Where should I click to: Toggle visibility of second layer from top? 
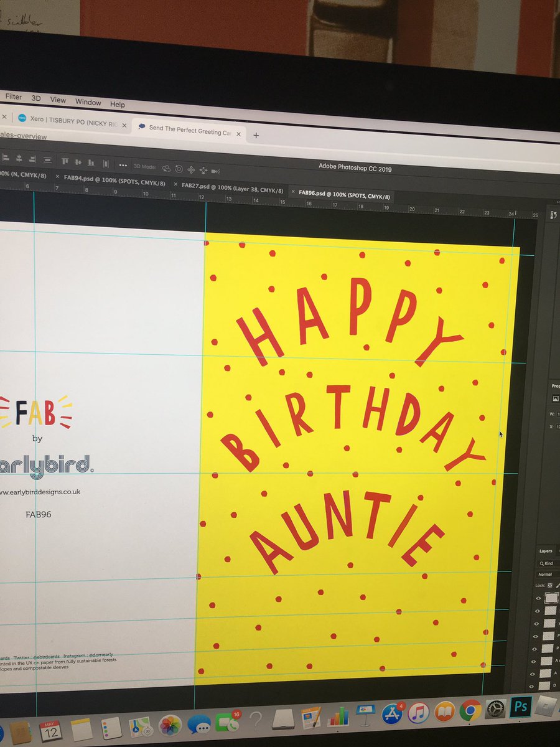(x=537, y=611)
